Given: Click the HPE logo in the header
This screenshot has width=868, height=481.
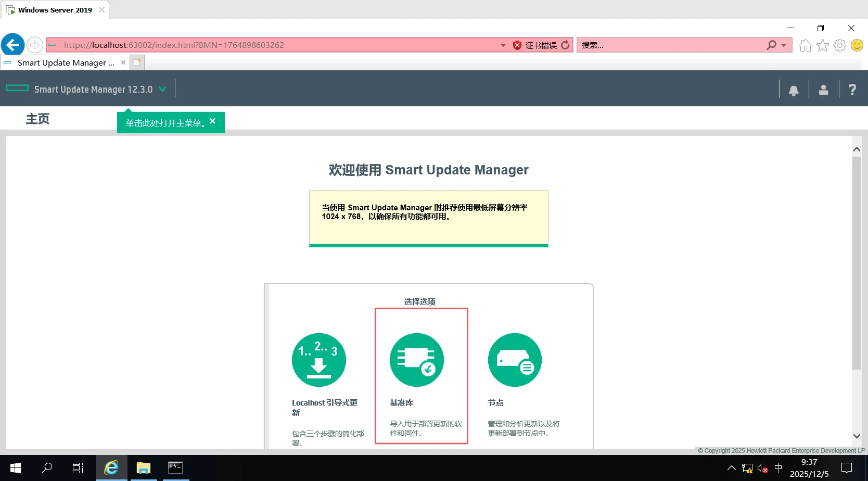Looking at the screenshot, I should point(17,88).
